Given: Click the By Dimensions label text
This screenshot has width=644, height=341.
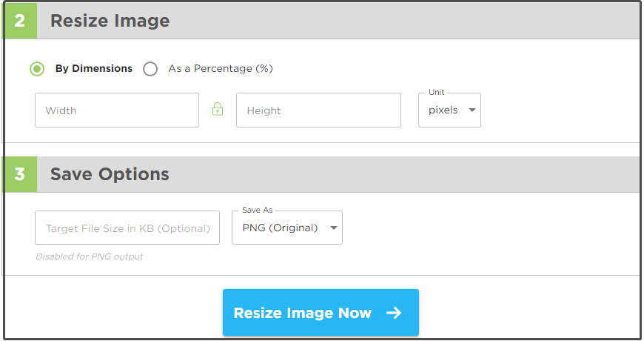Looking at the screenshot, I should [x=94, y=68].
